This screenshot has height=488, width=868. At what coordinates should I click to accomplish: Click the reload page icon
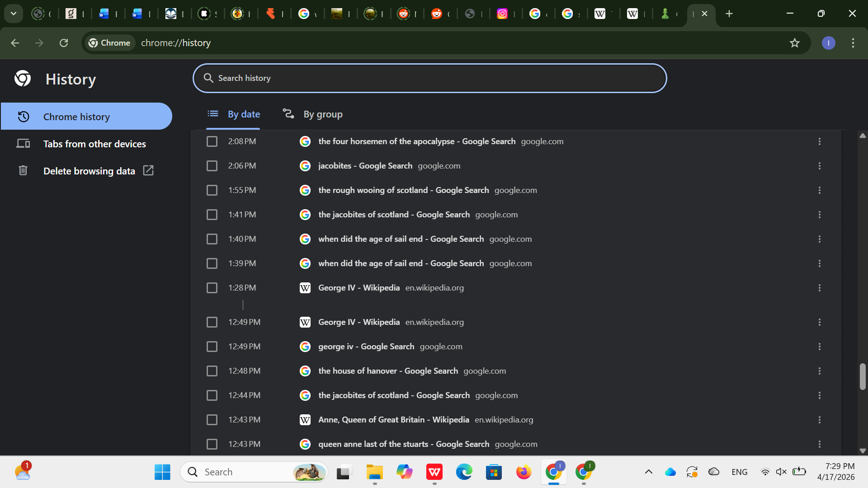click(x=64, y=43)
